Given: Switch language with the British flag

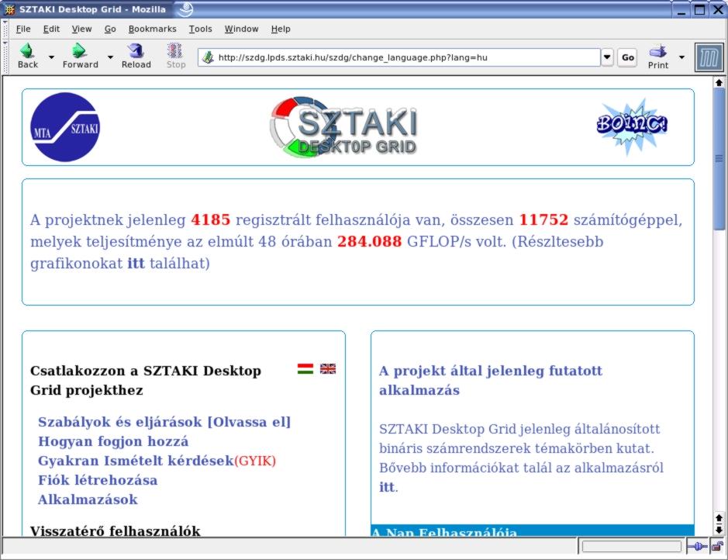Looking at the screenshot, I should pos(328,368).
